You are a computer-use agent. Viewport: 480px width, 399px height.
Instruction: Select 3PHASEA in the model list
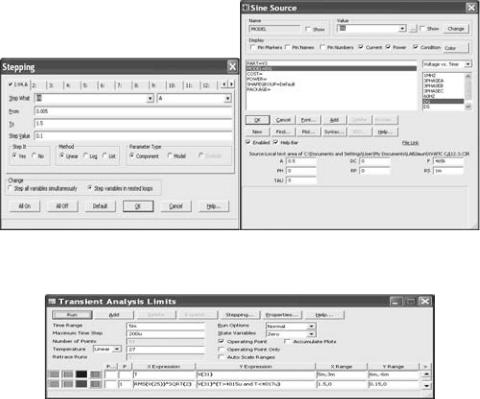click(433, 81)
